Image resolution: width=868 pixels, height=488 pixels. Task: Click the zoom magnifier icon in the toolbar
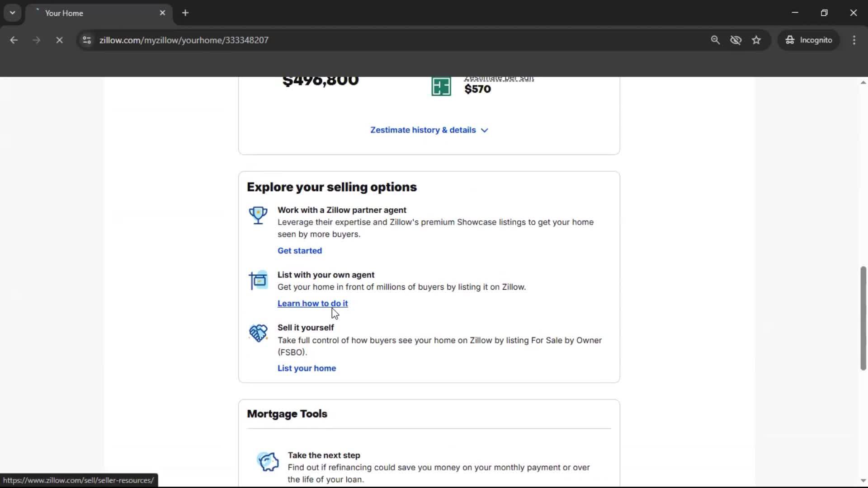[x=715, y=40]
